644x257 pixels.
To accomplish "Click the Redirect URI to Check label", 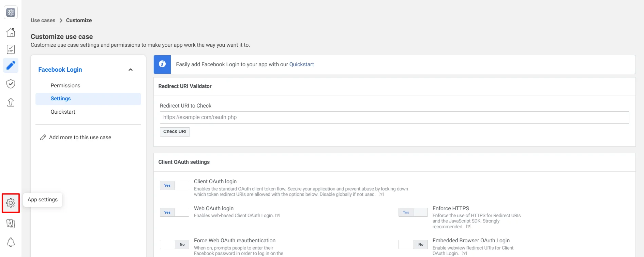I will 185,106.
